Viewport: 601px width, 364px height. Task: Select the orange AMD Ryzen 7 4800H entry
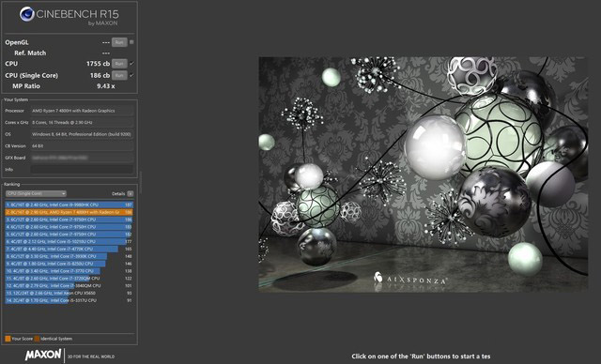(x=69, y=212)
